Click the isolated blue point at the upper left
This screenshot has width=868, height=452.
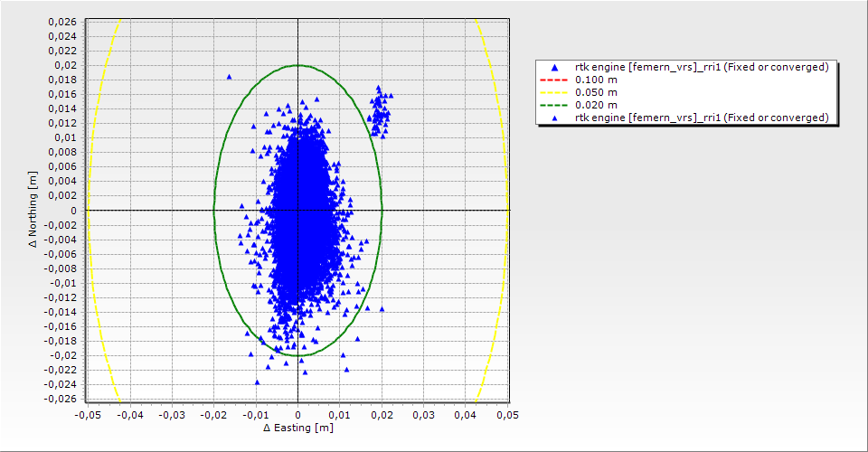tap(229, 77)
